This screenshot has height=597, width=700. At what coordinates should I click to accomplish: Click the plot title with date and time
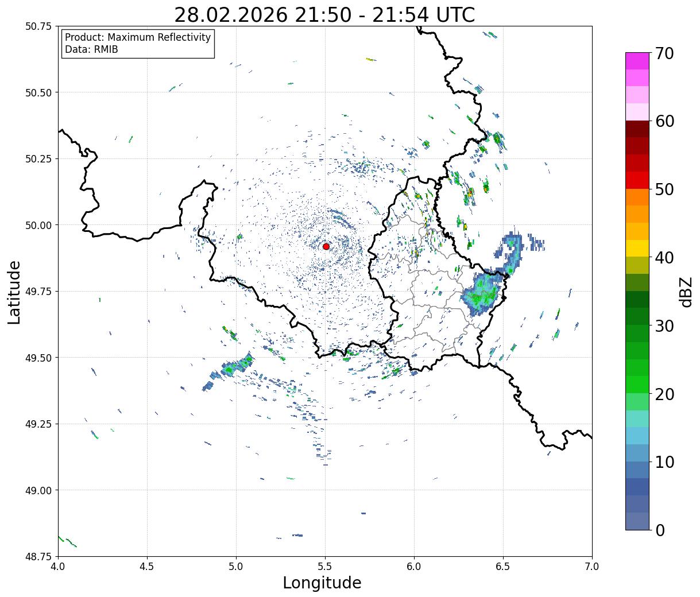pos(324,14)
